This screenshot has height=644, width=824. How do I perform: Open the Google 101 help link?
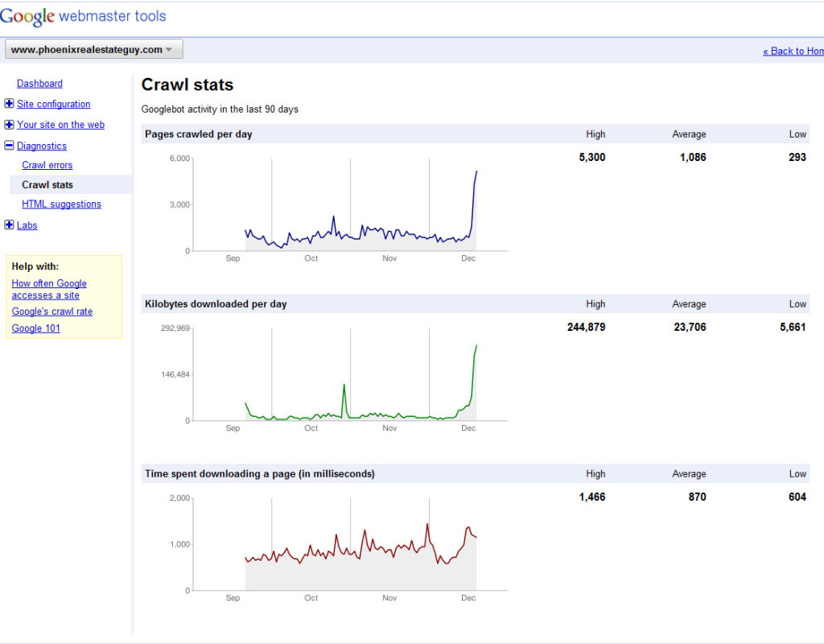click(35, 328)
